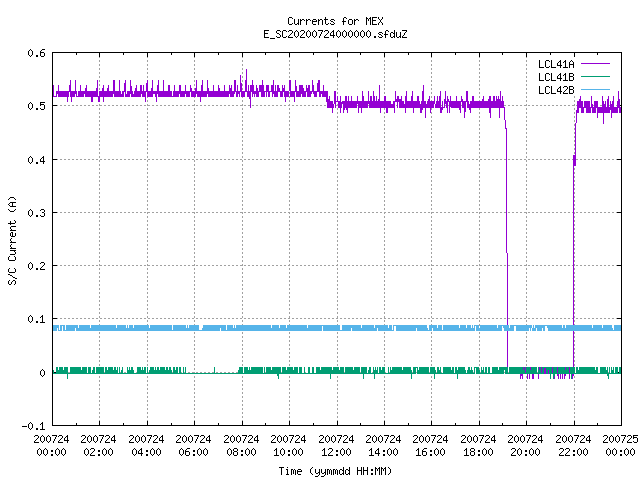640x480 pixels.
Task: Click the x-axis tick '200724 12:00'
Action: (x=336, y=445)
